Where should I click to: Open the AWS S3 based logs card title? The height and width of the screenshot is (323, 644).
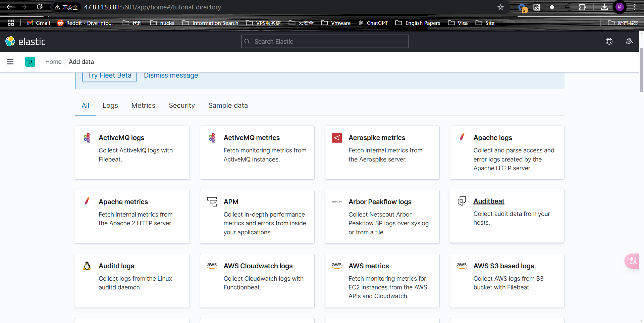click(504, 266)
